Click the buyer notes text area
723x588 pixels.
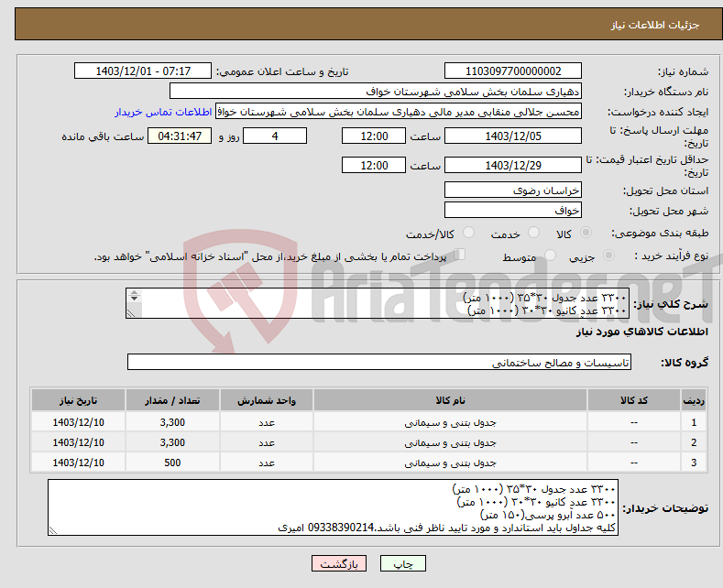(333, 507)
